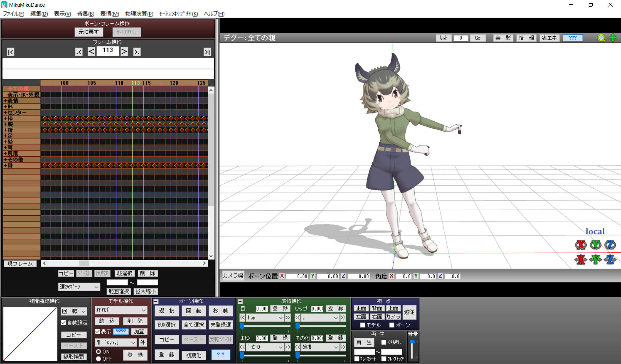The height and width of the screenshot is (364, 621).
Task: Click the 初期化 reset button
Action: click(194, 355)
